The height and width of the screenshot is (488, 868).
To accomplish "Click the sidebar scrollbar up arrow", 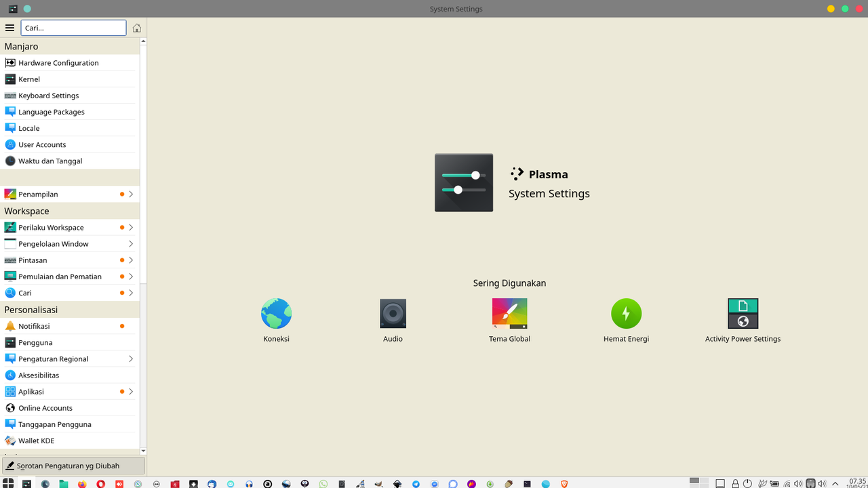I will coord(143,41).
